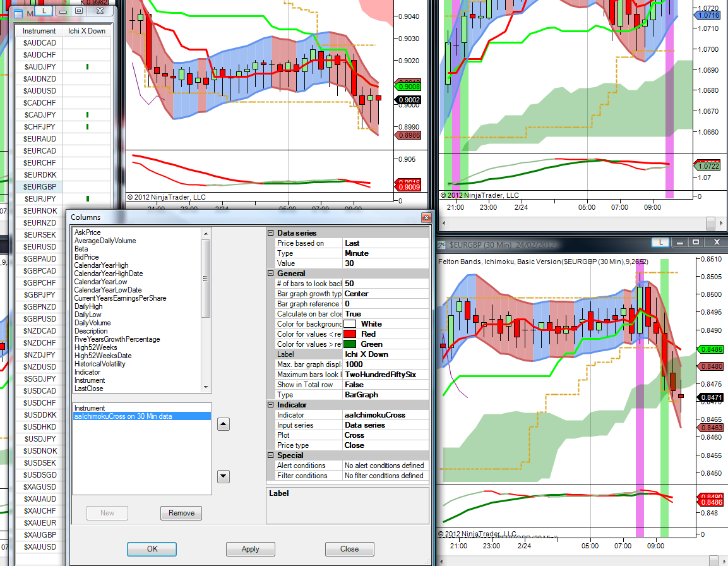728x566 pixels.
Task: Select CalendarYearHigh in the available columns list
Action: point(101,265)
